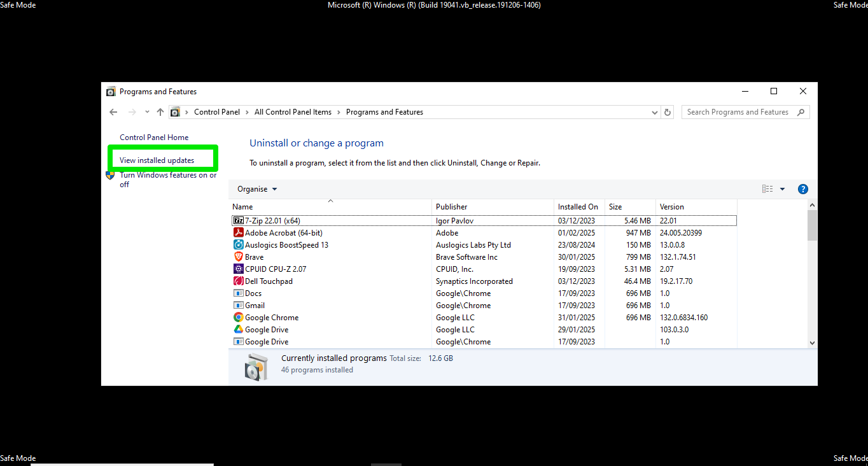Click the vertical scrollbar down arrow
This screenshot has width=868, height=466.
[812, 342]
